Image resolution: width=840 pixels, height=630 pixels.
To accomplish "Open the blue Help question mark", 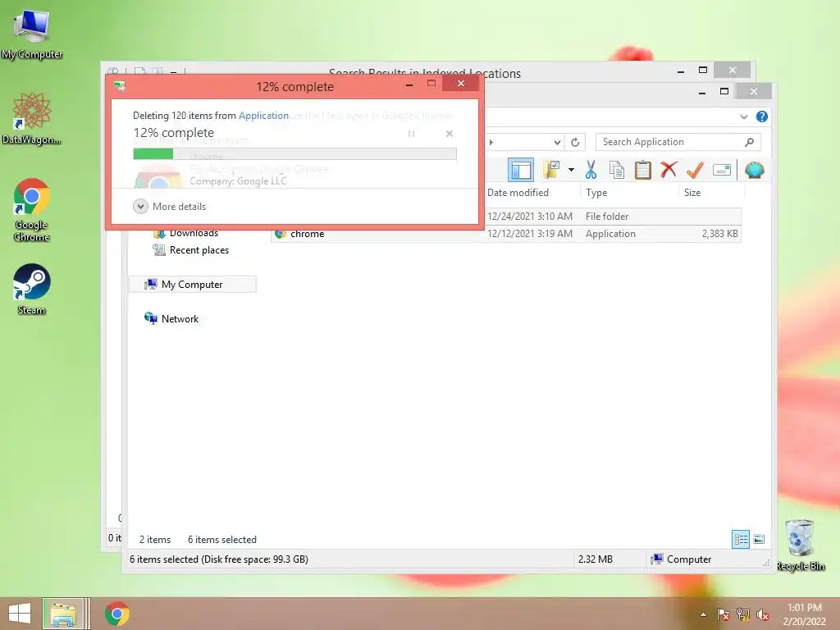I will click(x=762, y=116).
